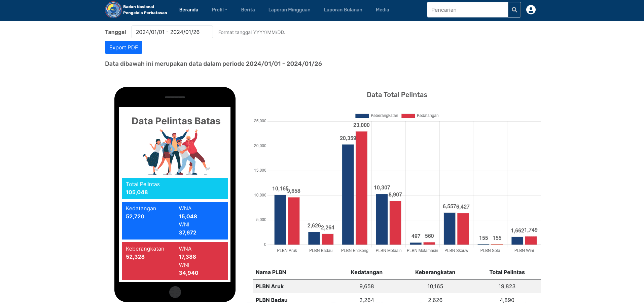644x303 pixels.
Task: Click the Pencarian search field
Action: coord(467,10)
